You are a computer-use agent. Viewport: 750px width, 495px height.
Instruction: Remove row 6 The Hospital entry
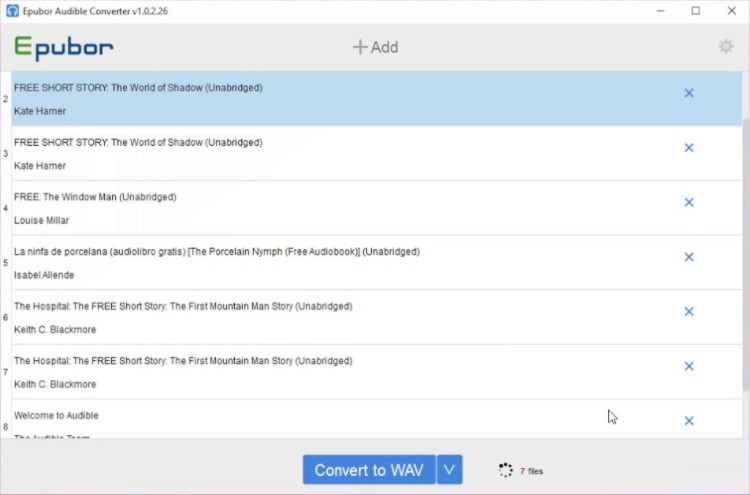coord(689,311)
